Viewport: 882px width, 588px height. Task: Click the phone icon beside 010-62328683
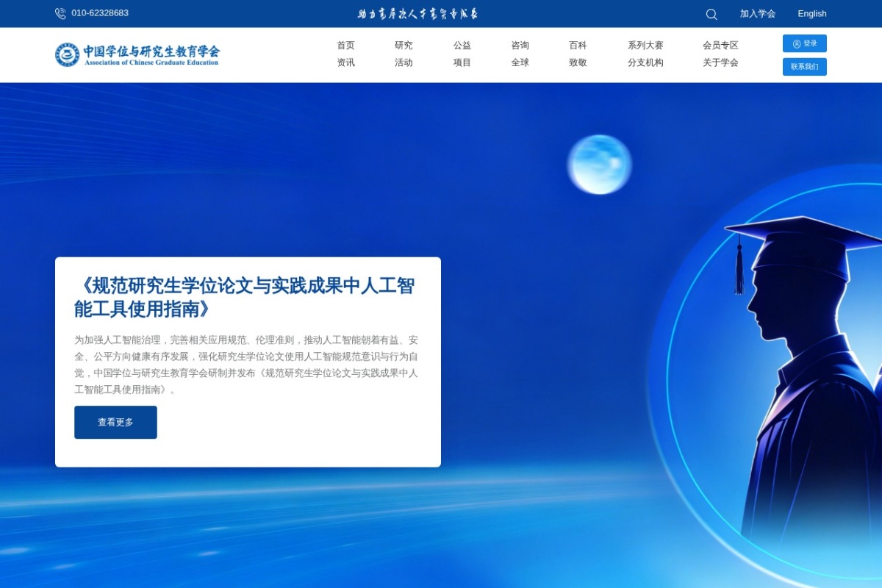[x=60, y=13]
